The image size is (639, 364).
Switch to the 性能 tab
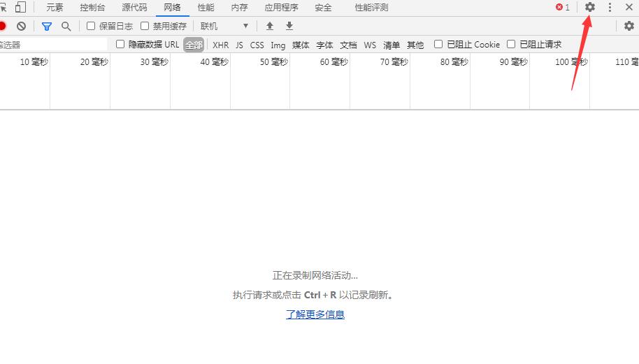[206, 8]
